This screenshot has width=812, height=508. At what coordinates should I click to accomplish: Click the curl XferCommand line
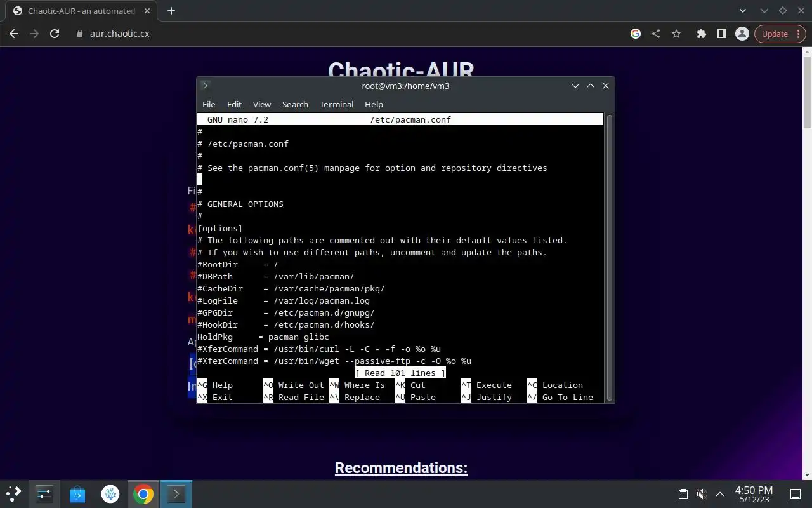click(x=319, y=349)
